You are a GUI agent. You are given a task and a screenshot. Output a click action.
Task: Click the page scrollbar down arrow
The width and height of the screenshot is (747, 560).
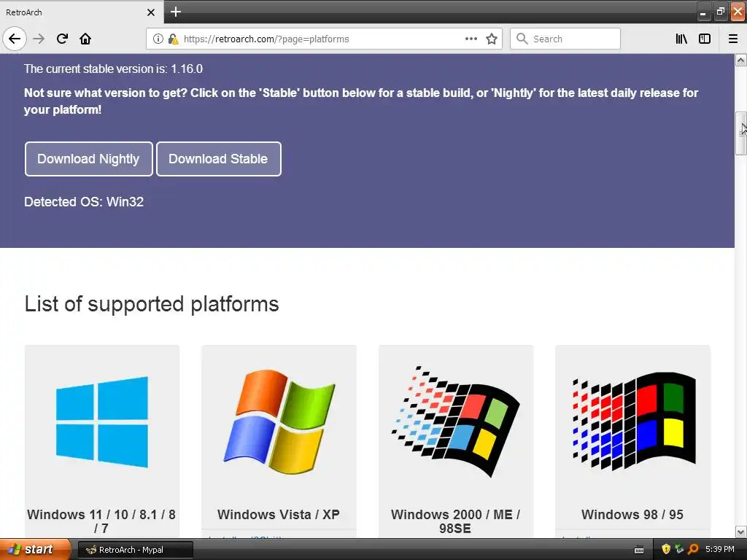[x=741, y=532]
